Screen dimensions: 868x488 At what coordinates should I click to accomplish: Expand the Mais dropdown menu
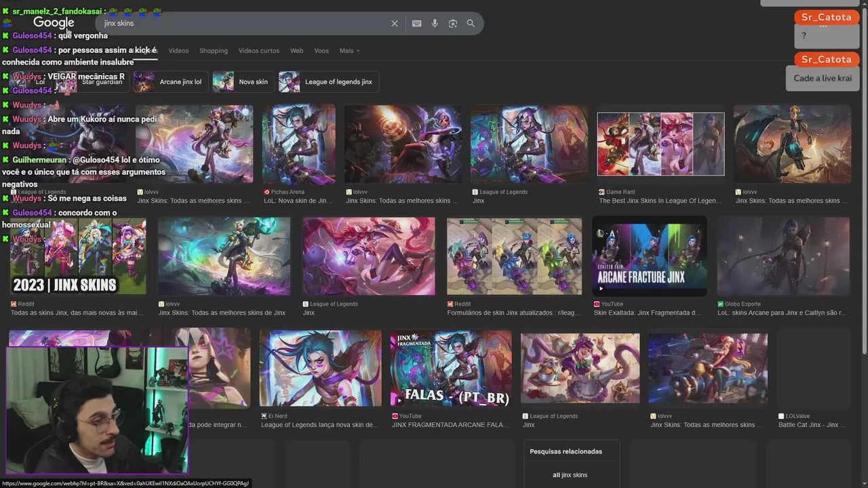point(349,51)
